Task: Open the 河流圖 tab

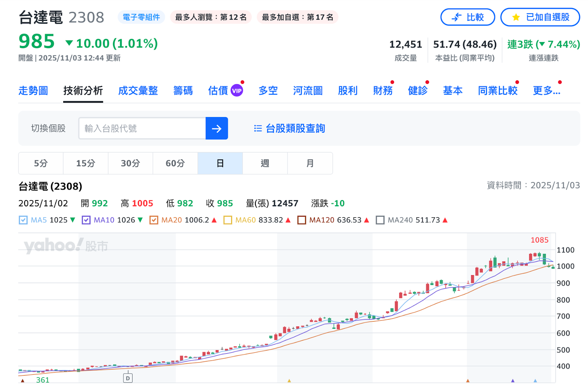Action: click(x=307, y=90)
